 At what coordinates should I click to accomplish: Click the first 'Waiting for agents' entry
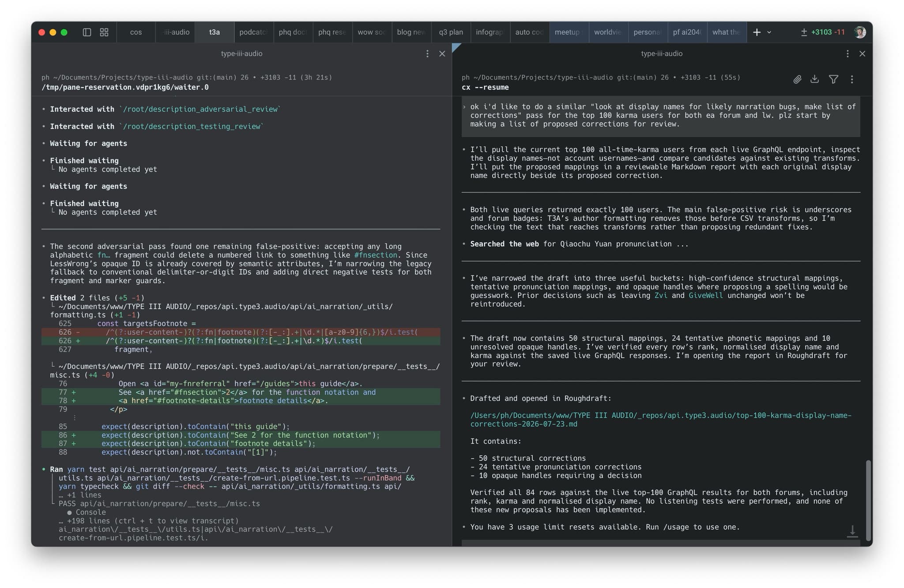(88, 143)
